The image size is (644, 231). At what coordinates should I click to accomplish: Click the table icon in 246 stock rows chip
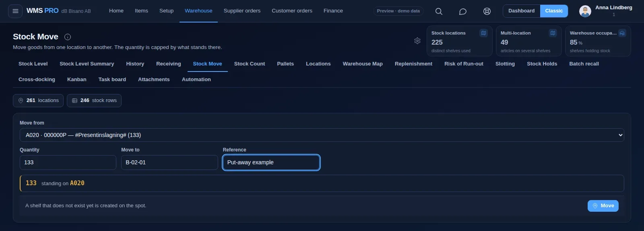[x=74, y=100]
